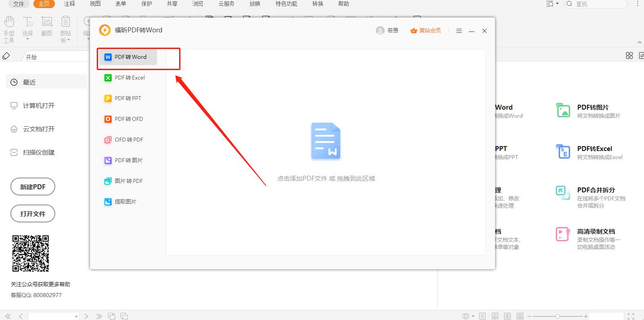This screenshot has width=644, height=320.
Task: Open the search options dropdown arrow
Action: [557, 4]
